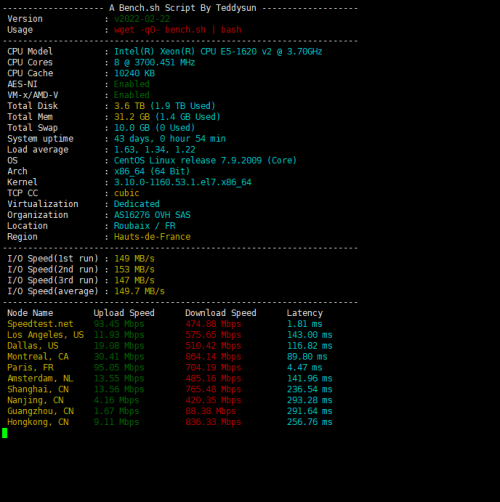Click the Dallas, US node name

33,346
